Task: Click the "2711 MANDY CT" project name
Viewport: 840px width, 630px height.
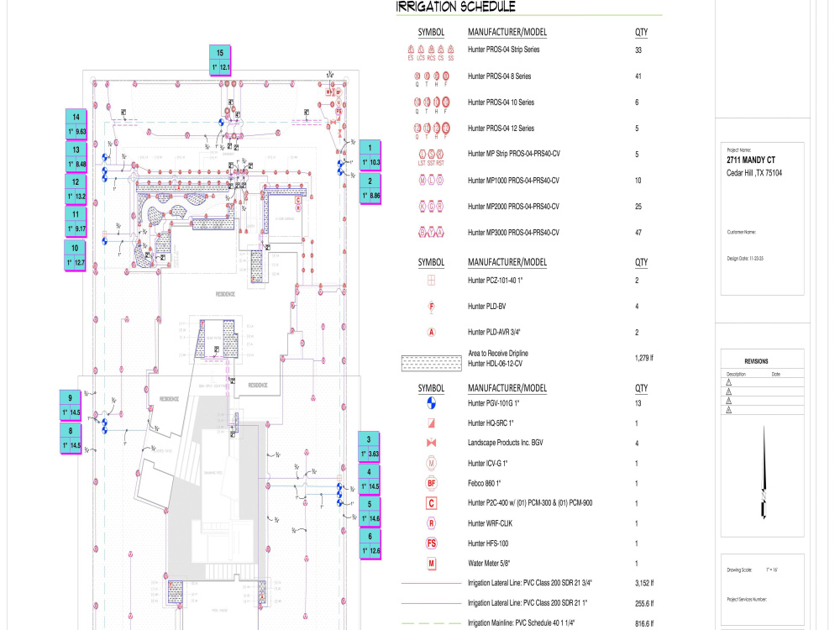Action: 750,160
